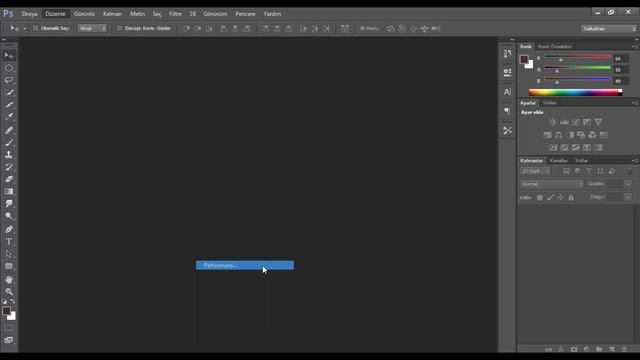Screen dimensions: 640x360
Task: Select the History Brush tool
Action: pos(9,167)
